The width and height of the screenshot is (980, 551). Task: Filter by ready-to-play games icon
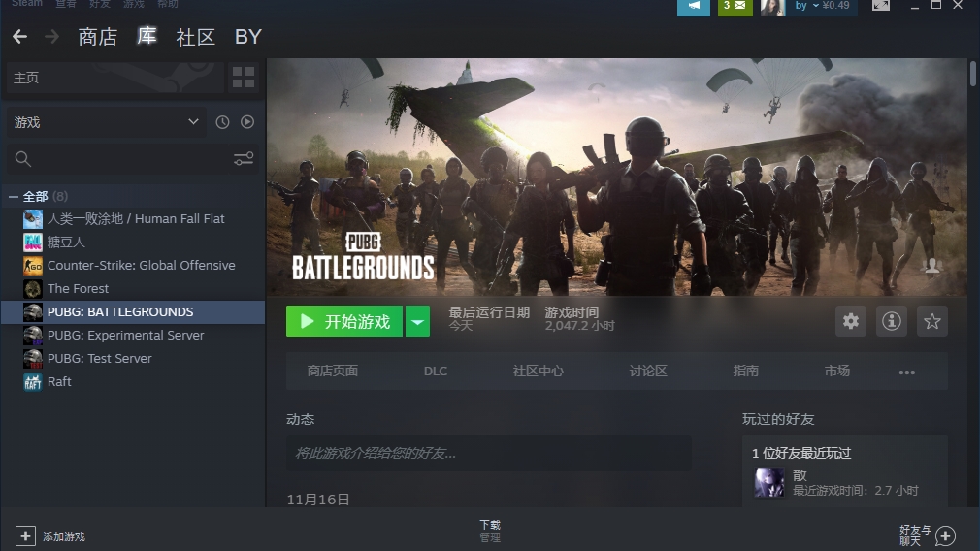(x=247, y=122)
